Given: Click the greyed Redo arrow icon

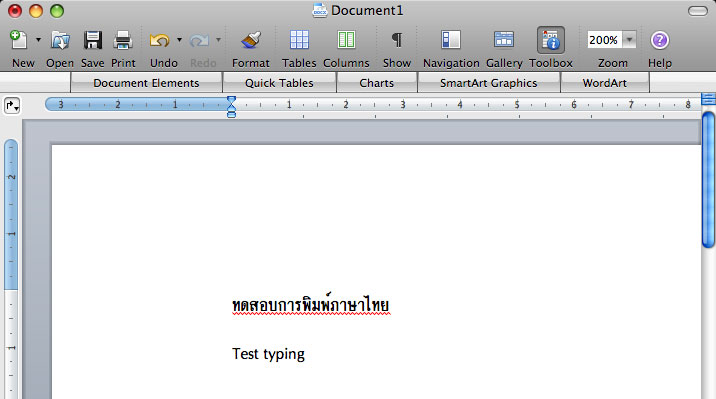Looking at the screenshot, I should point(199,41).
